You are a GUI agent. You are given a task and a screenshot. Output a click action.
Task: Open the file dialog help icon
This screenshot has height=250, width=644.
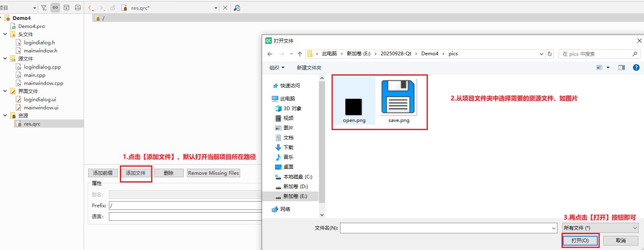point(636,67)
